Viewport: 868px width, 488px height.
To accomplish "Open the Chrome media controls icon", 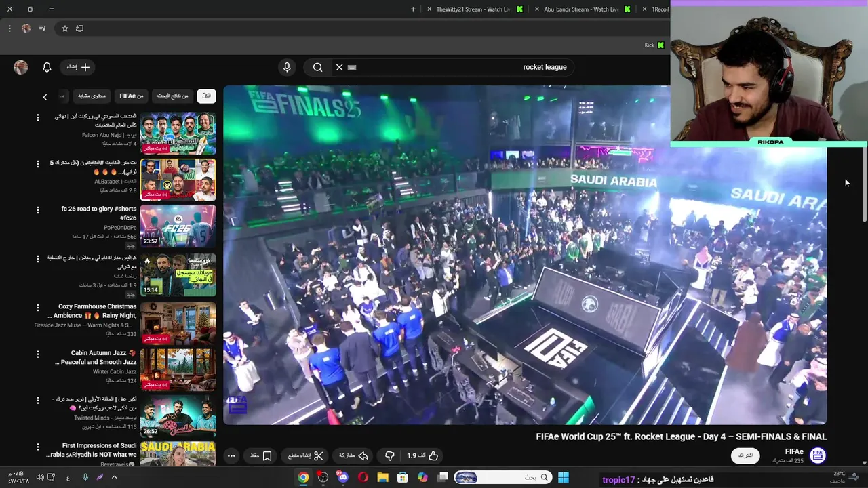I will [43, 28].
